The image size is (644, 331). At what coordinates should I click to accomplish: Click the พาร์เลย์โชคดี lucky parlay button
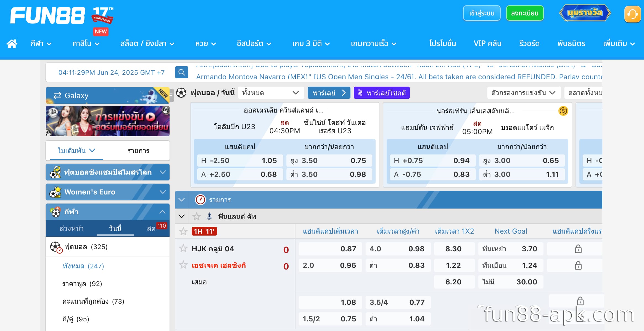click(x=382, y=93)
